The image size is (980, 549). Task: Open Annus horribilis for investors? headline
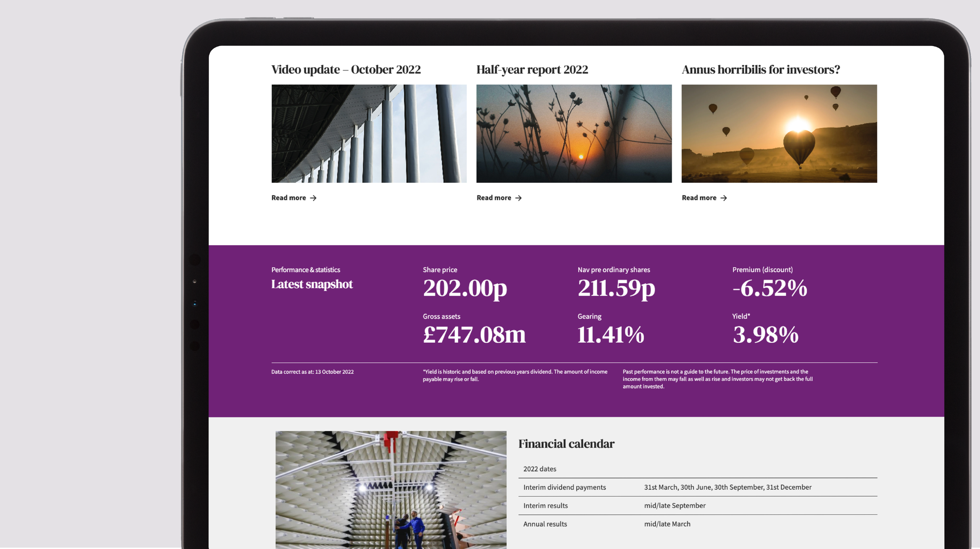point(760,70)
